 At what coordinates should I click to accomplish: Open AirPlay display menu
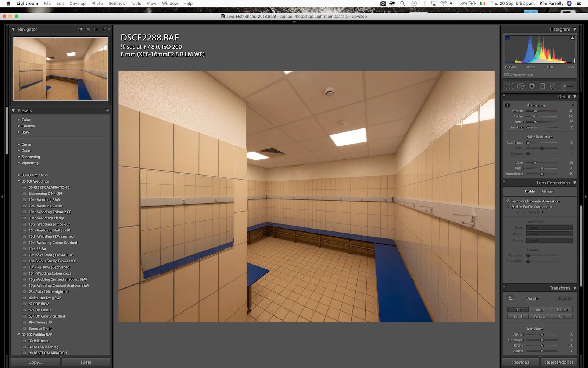(434, 3)
